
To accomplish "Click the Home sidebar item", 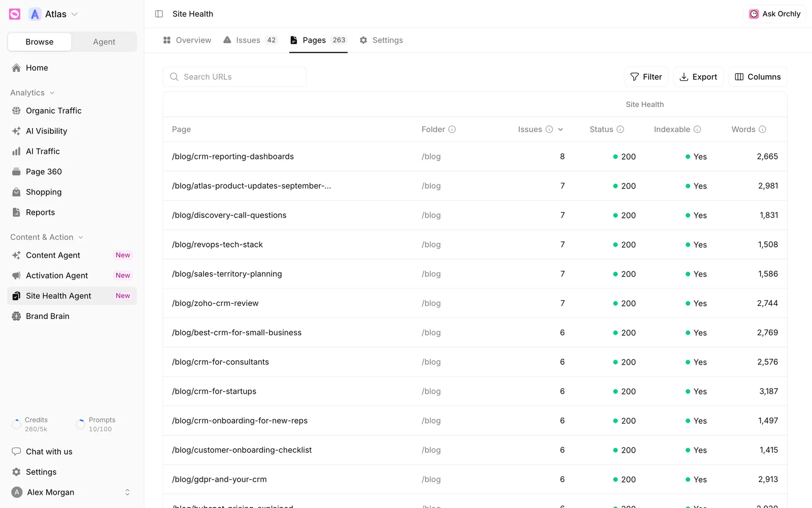I will tap(72, 68).
